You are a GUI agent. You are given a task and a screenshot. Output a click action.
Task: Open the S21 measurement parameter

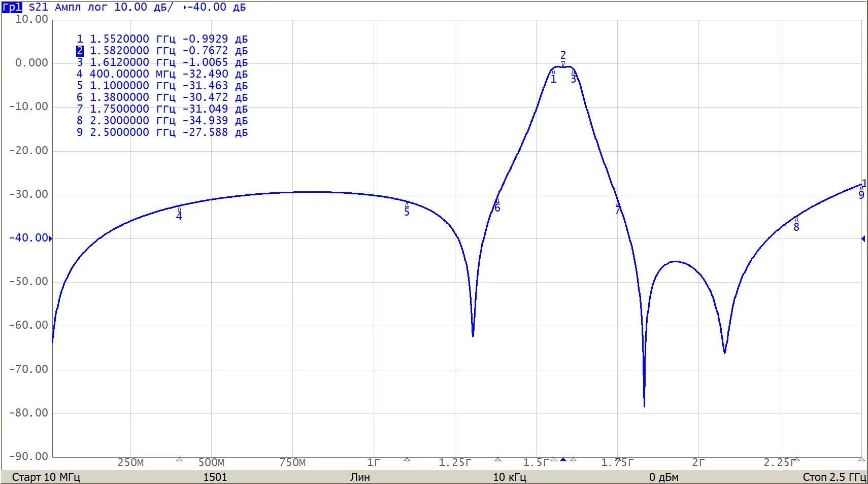(x=38, y=7)
